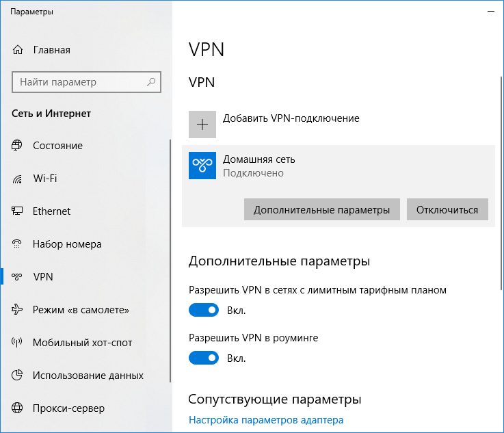The width and height of the screenshot is (504, 433).
Task: Open Состояние via its globe icon
Action: point(18,146)
